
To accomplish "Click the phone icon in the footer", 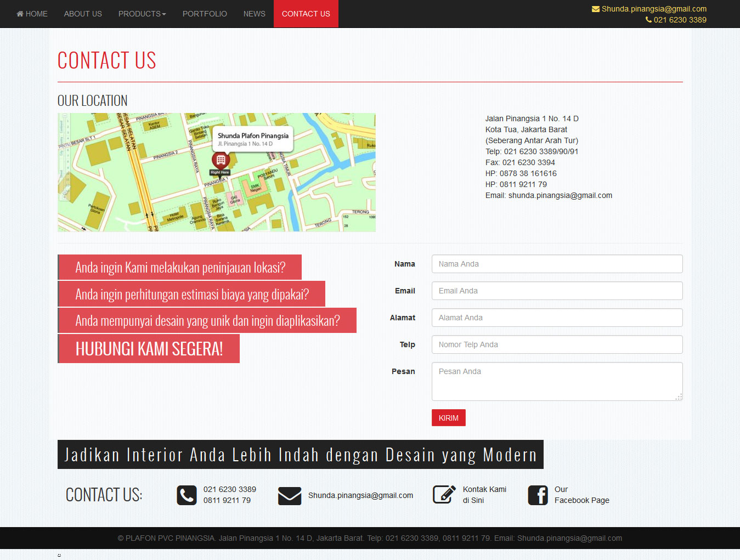I will [187, 495].
